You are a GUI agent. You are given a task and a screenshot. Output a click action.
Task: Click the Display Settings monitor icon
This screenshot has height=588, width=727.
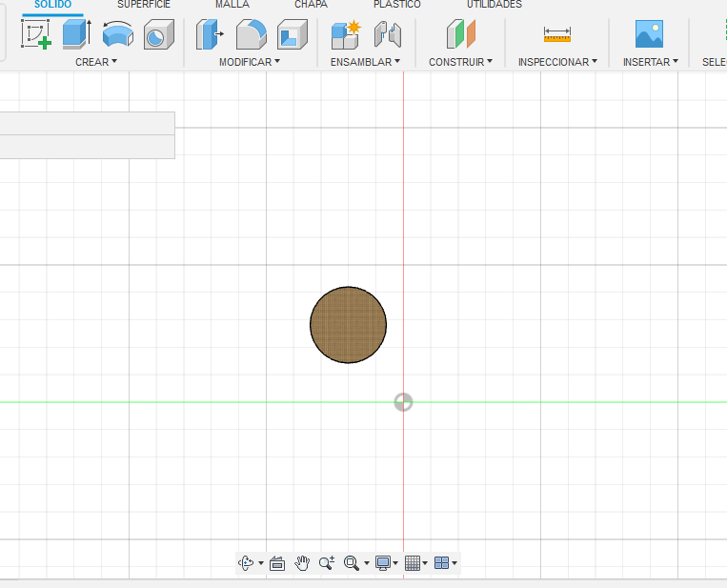(382, 563)
